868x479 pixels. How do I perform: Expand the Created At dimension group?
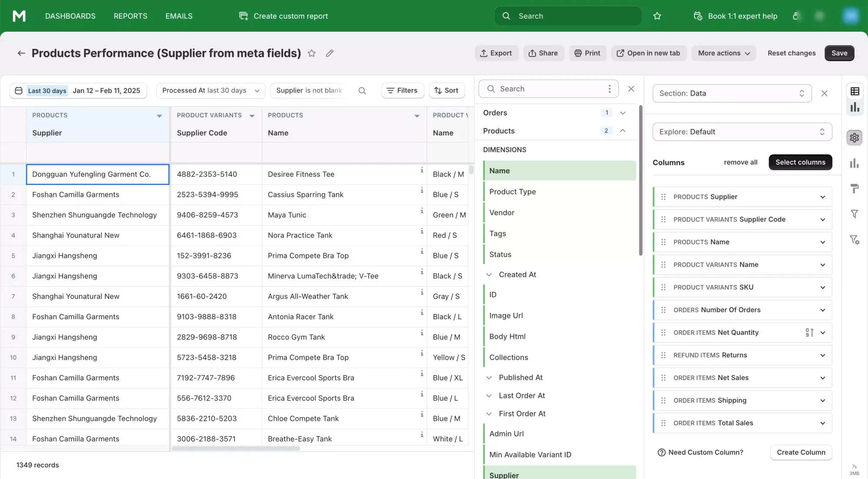tap(489, 274)
